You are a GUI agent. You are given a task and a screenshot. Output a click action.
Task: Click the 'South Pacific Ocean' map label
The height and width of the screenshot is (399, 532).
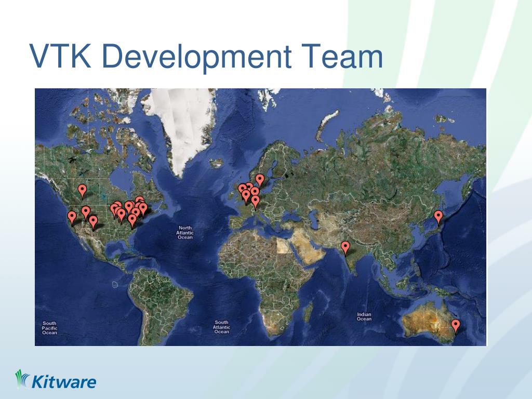(x=49, y=328)
